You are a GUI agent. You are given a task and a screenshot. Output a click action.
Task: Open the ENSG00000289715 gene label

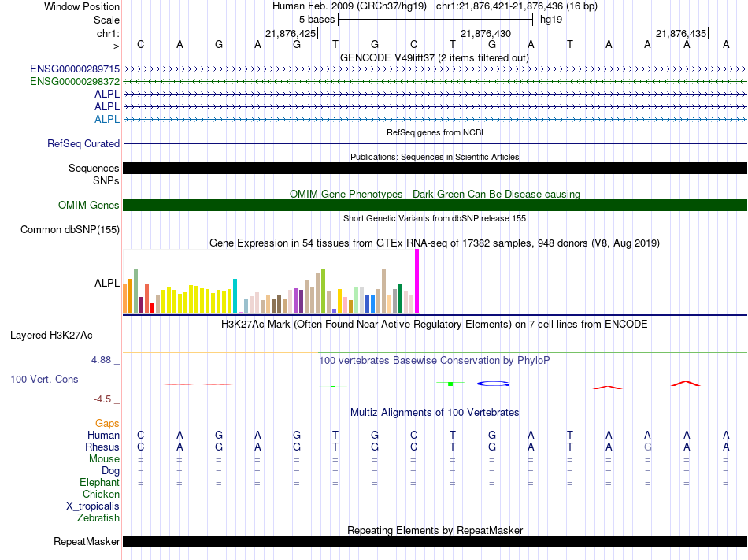75,69
